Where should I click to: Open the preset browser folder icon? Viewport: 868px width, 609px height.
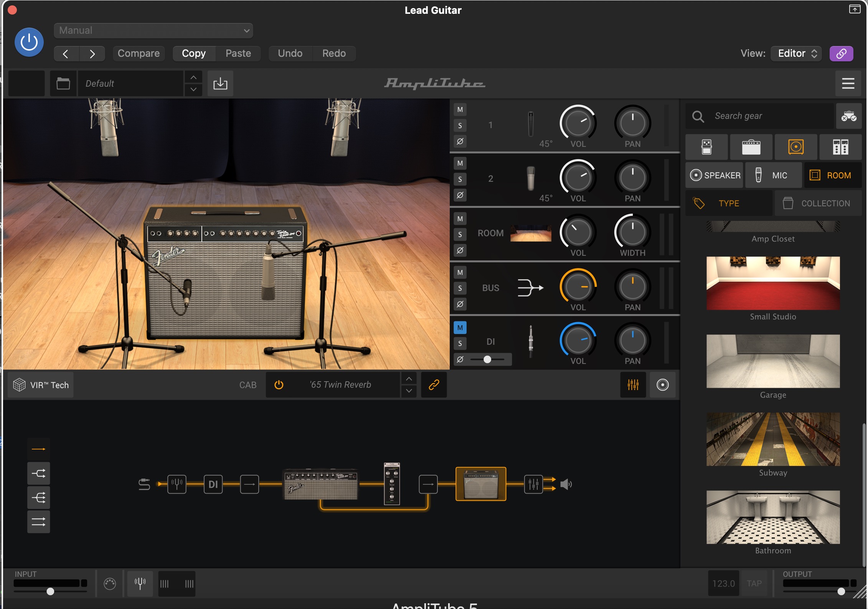tap(63, 83)
